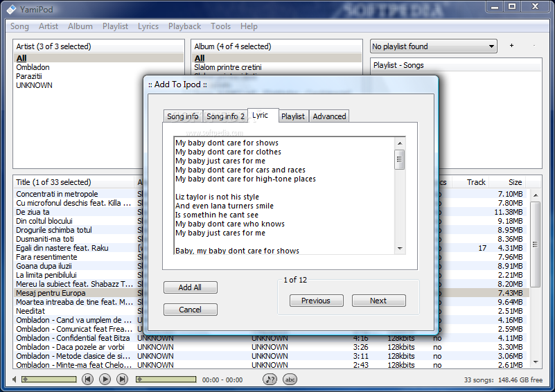Click the playback position slider
This screenshot has width=555, height=392.
tap(166, 380)
